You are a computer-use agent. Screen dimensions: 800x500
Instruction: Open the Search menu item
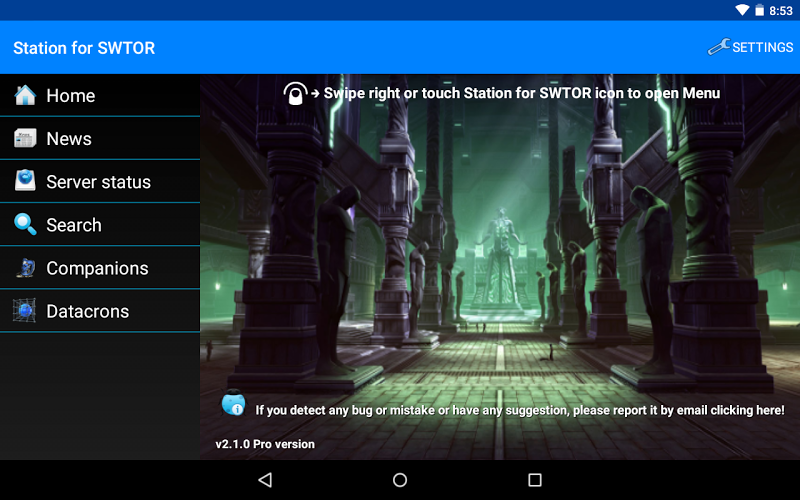(100, 224)
